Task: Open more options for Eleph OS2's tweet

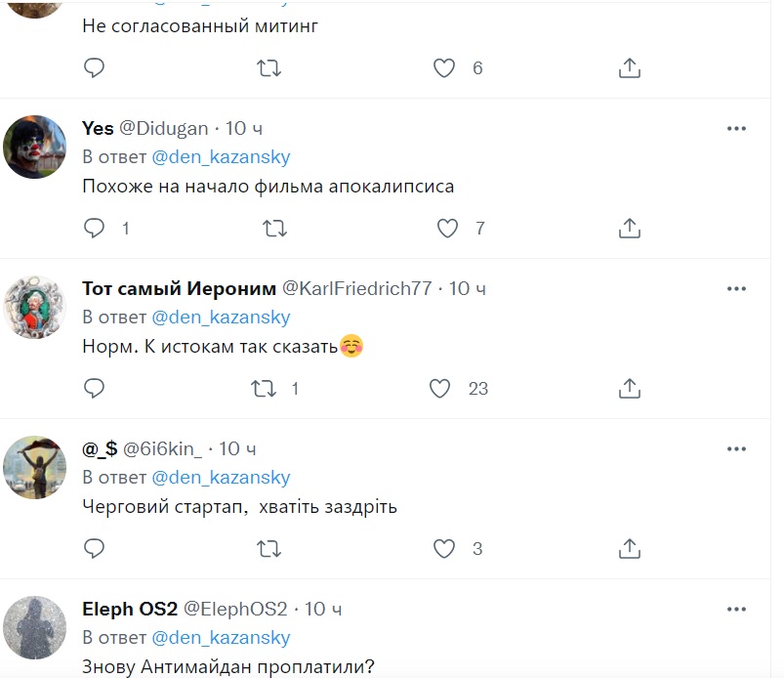Action: (736, 609)
